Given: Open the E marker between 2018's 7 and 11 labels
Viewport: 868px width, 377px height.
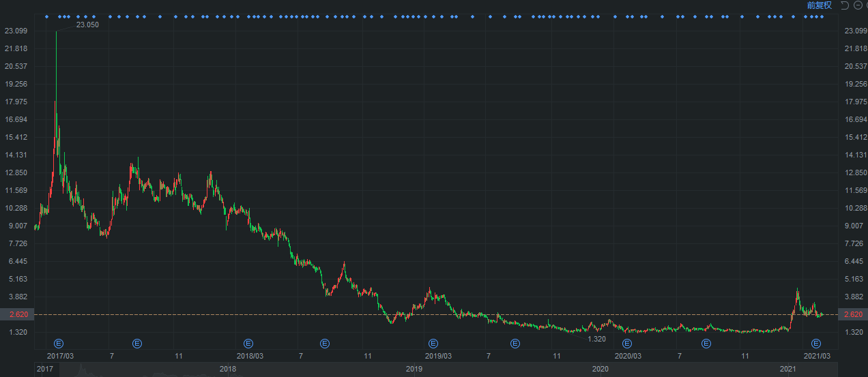Looking at the screenshot, I should (x=325, y=343).
